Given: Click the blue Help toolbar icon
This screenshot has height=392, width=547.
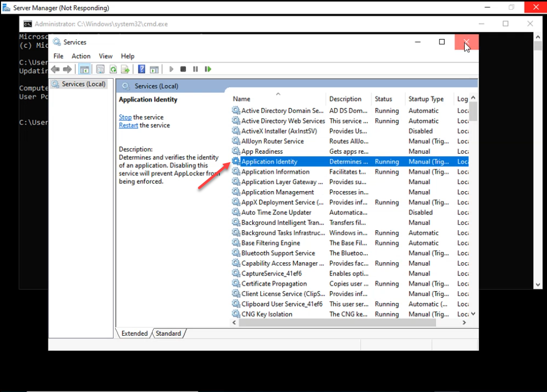Looking at the screenshot, I should pos(141,69).
